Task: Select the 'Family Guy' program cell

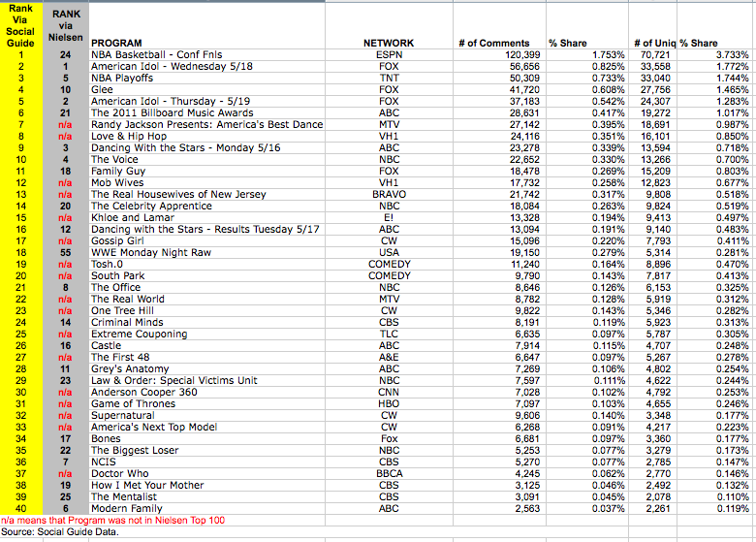Action: coord(206,172)
